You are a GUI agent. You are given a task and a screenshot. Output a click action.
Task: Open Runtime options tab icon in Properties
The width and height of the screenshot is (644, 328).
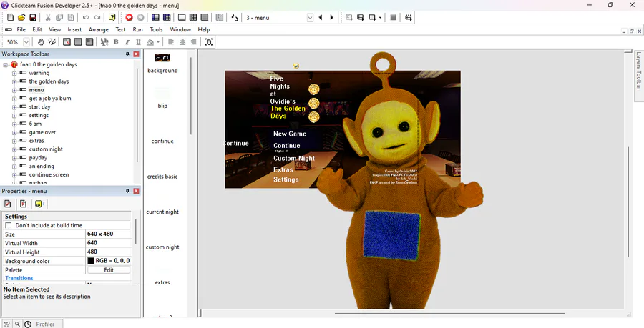(24, 204)
